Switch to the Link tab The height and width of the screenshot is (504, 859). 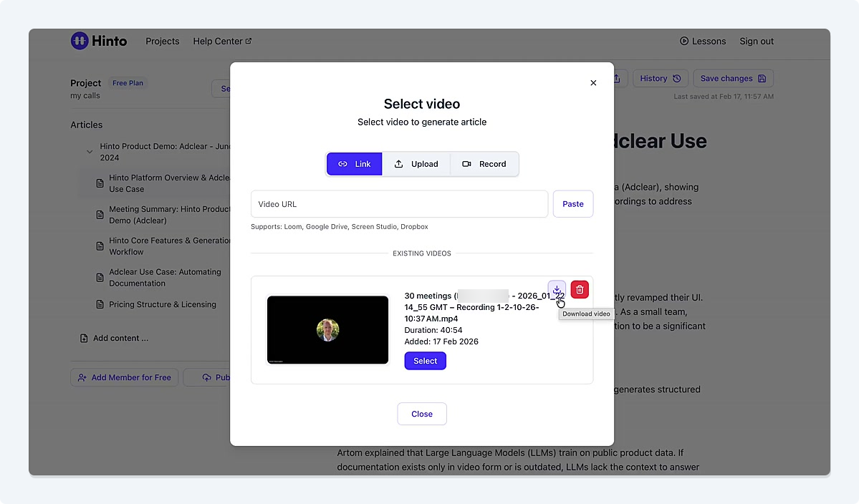coord(355,164)
